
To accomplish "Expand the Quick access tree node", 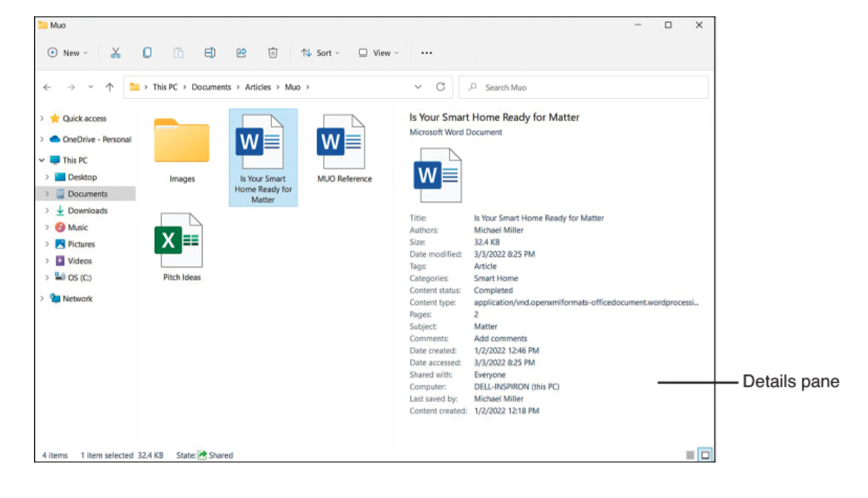I will [x=42, y=119].
